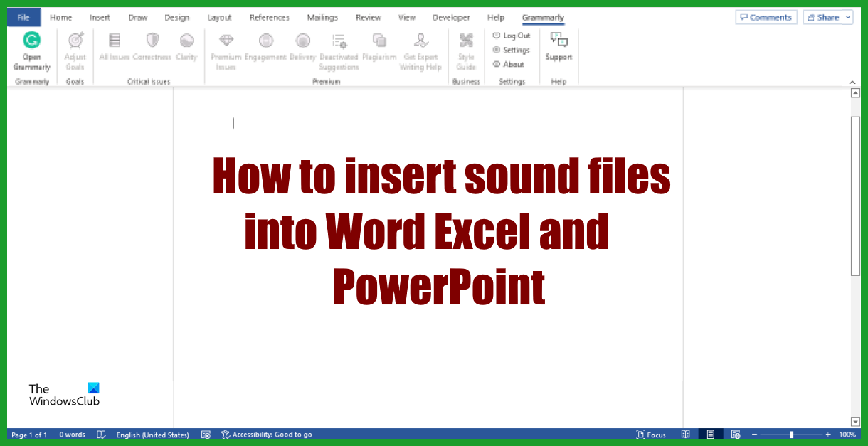Open the Developer tab
Screen dimensions: 868x446
[x=451, y=17]
